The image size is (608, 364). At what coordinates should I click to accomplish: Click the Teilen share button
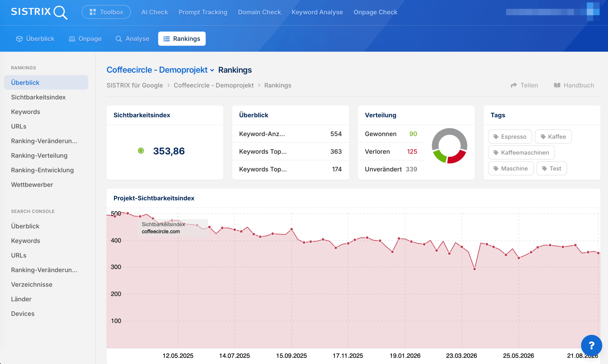pos(524,85)
